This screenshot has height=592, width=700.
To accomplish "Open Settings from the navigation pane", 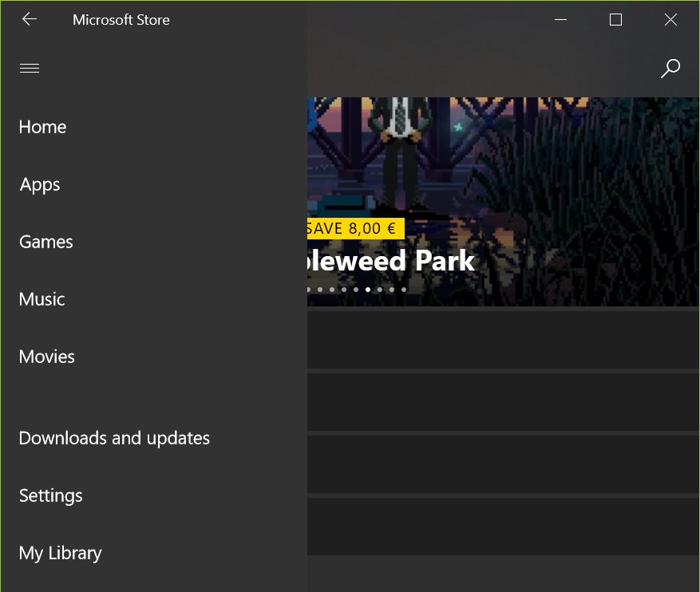I will click(x=51, y=496).
